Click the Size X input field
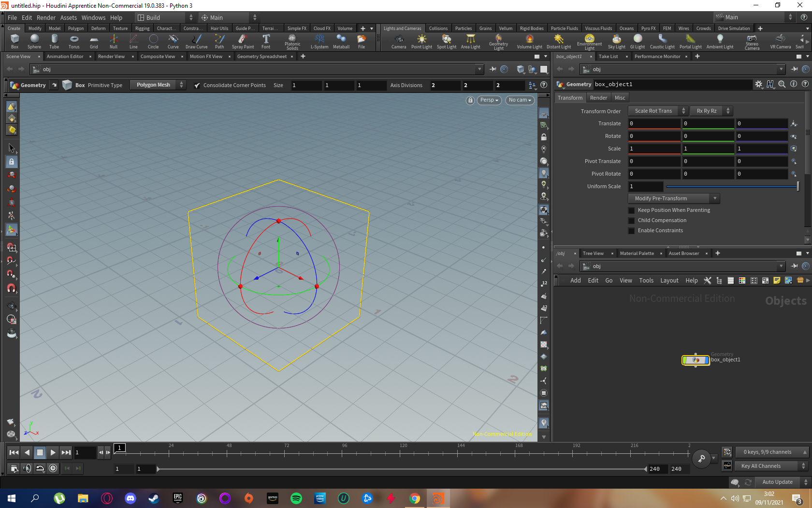Image resolution: width=812 pixels, height=508 pixels. coord(305,85)
